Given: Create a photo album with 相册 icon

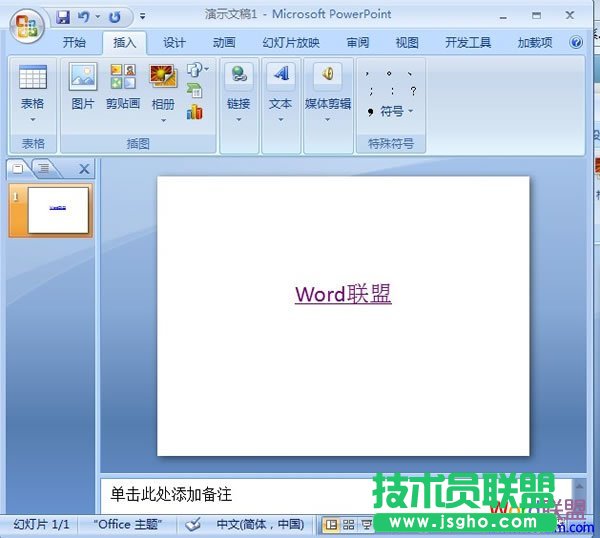Looking at the screenshot, I should pos(163,77).
